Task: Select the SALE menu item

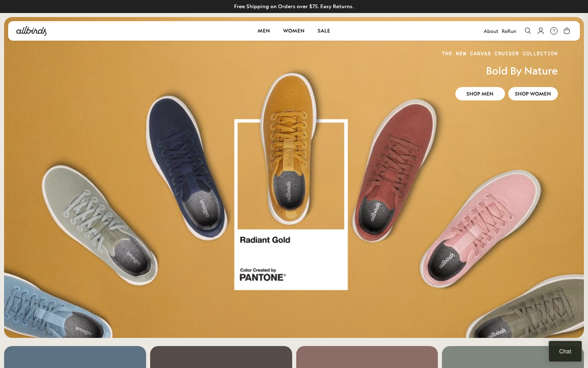Action: 324,31
